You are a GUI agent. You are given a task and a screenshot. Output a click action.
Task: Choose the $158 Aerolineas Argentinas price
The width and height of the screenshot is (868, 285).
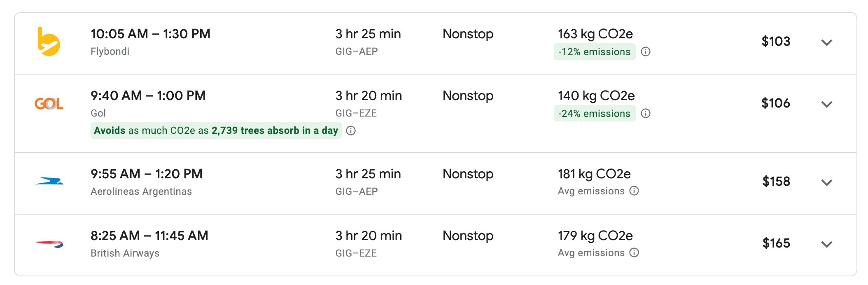click(776, 181)
